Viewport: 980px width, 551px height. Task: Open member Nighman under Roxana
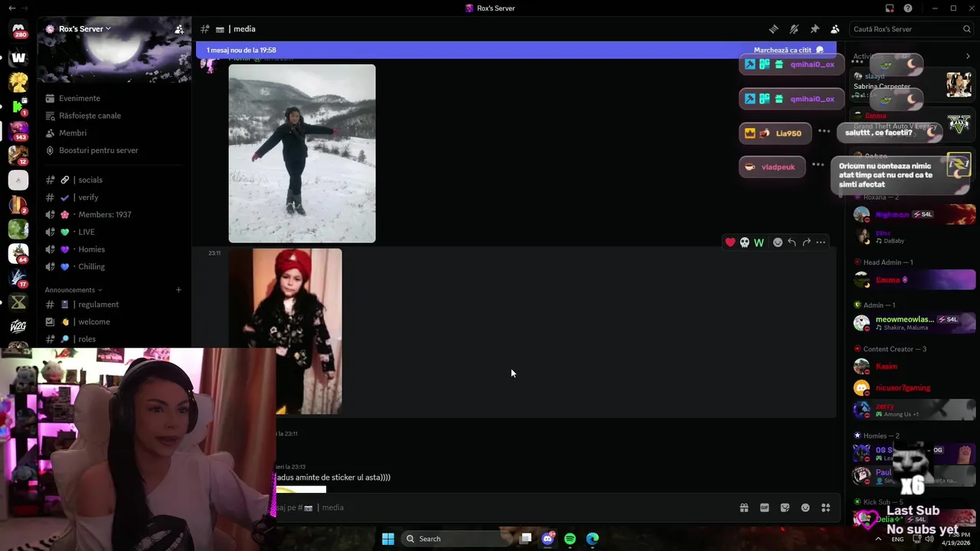coord(914,214)
